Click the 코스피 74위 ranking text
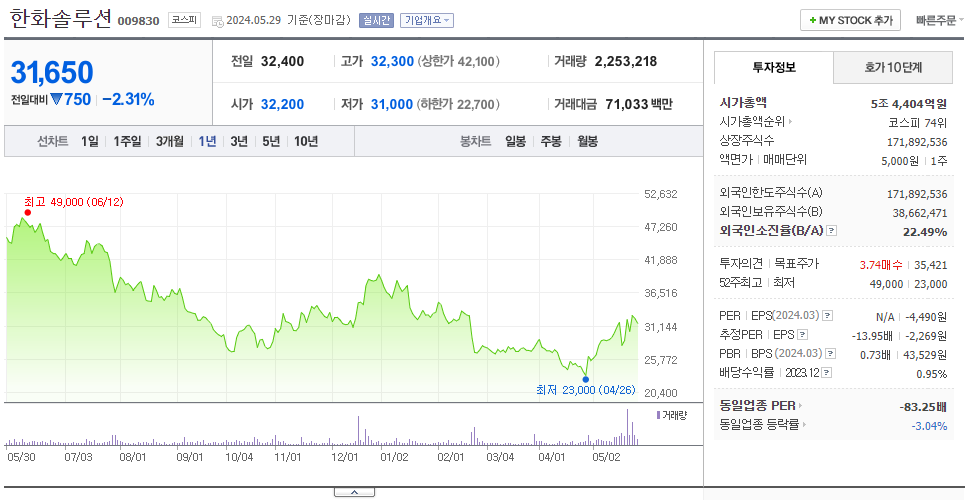 [917, 122]
